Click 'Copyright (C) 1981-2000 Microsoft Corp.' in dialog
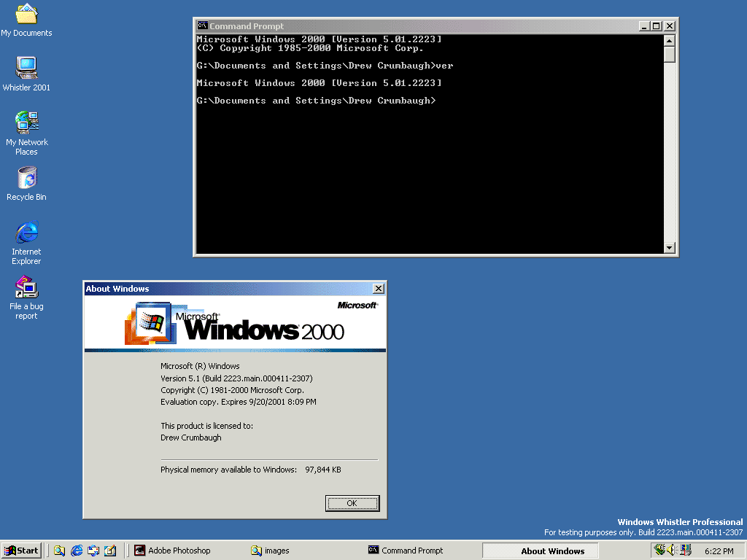 232,390
